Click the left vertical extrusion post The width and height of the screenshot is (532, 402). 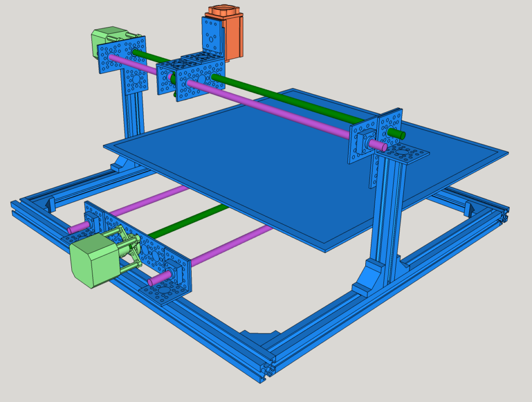(x=134, y=112)
